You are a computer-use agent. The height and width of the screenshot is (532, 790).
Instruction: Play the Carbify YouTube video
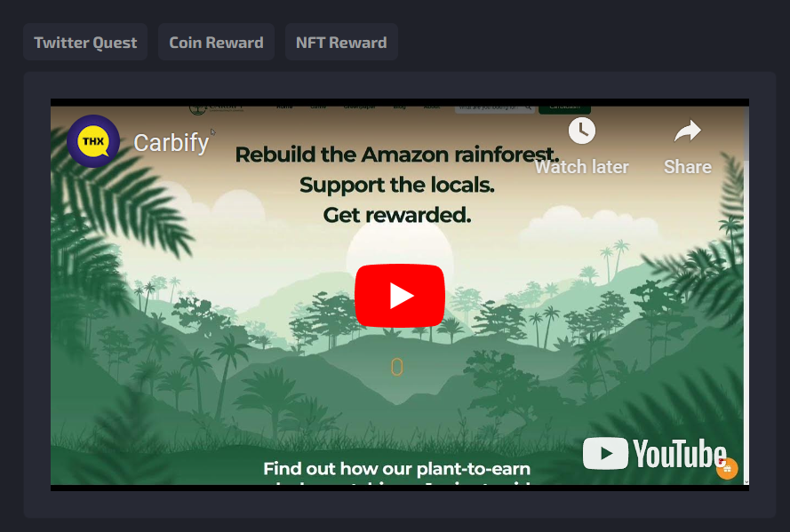tap(400, 296)
